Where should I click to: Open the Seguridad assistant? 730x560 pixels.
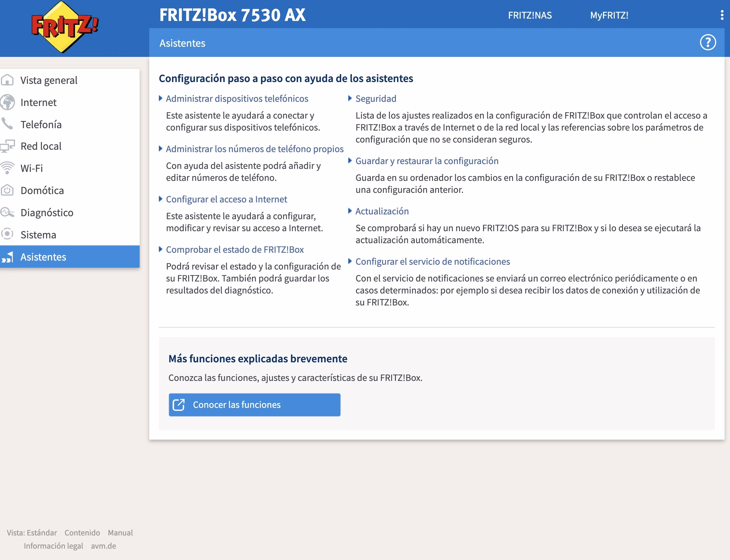coord(376,99)
